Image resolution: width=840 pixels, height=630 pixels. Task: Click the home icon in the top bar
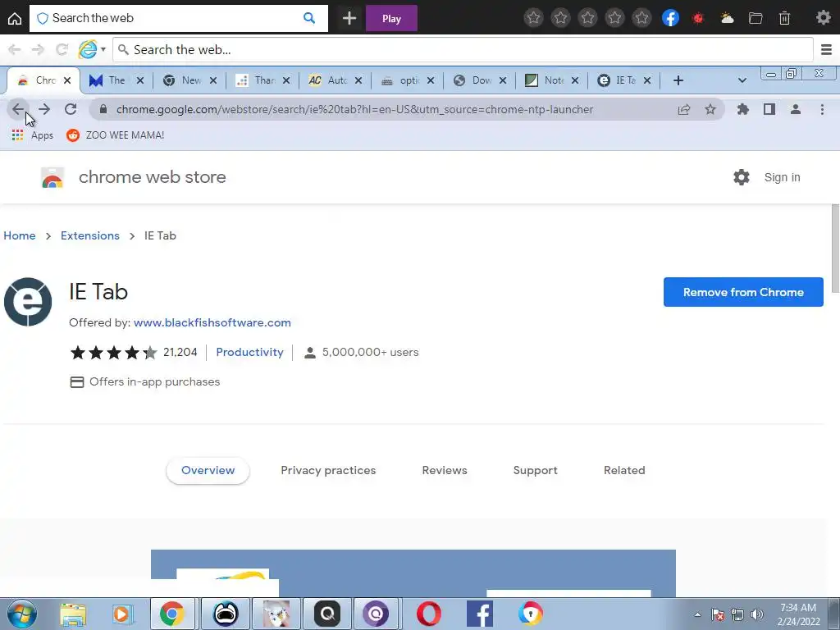[x=15, y=18]
